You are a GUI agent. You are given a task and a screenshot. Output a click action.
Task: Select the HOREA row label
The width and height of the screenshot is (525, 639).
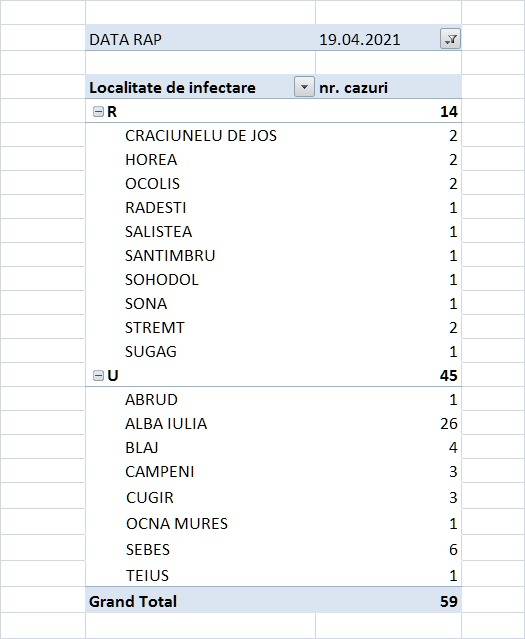pos(151,160)
